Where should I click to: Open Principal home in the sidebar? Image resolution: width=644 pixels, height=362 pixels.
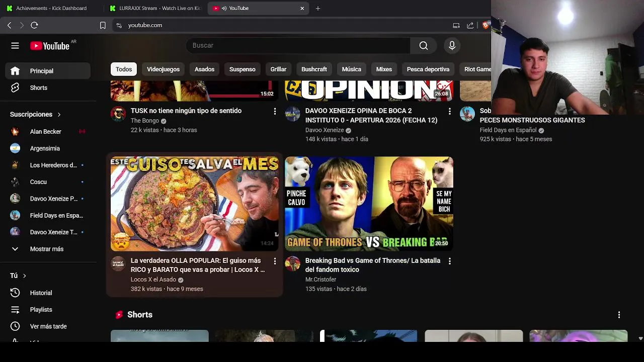pyautogui.click(x=48, y=71)
